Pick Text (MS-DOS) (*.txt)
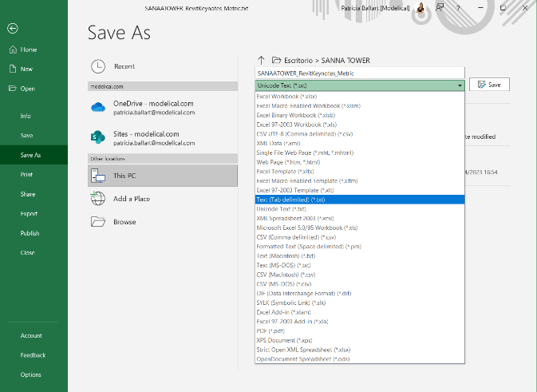The width and height of the screenshot is (537, 392). pos(360,265)
